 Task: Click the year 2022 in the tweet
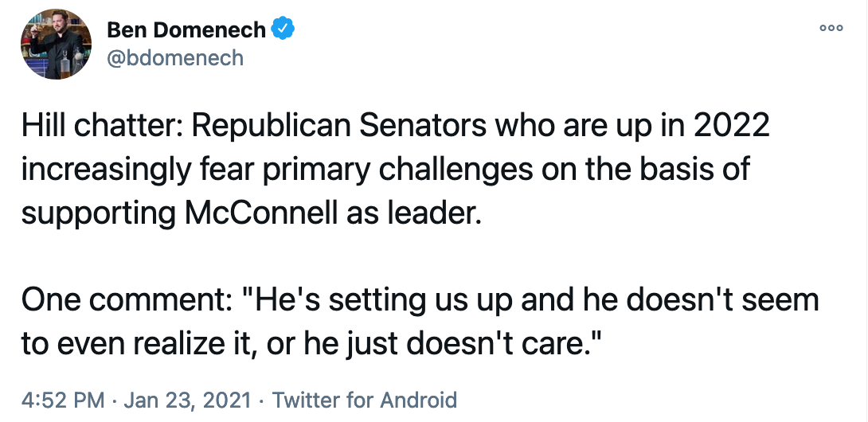[x=731, y=126]
